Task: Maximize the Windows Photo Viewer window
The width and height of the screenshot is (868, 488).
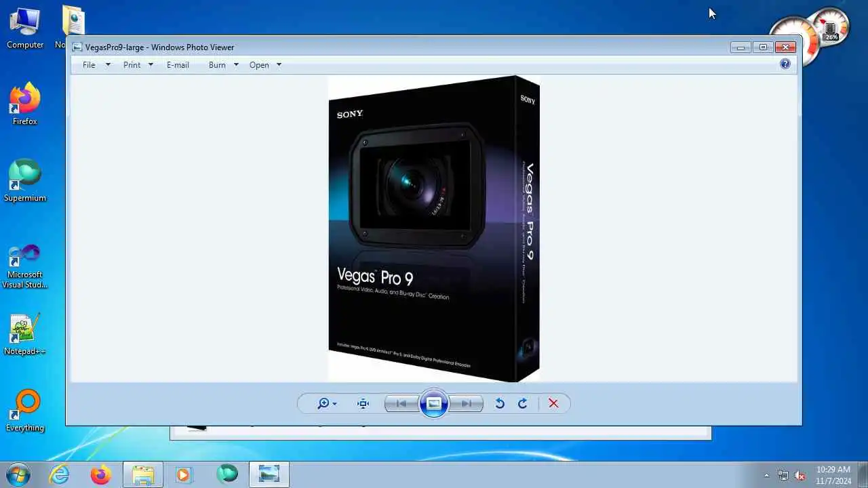Action: (x=763, y=47)
